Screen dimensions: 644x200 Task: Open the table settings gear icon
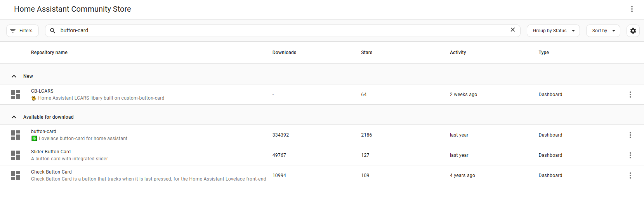pos(633,31)
